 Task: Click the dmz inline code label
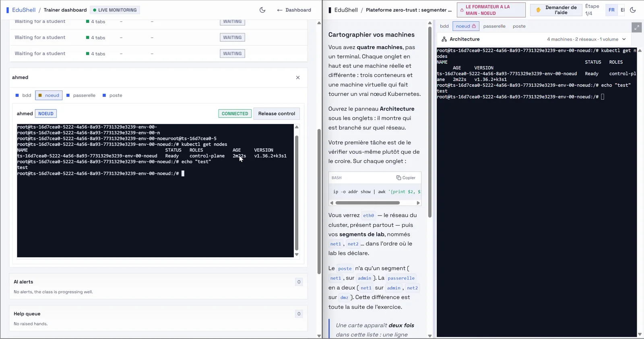point(344,298)
